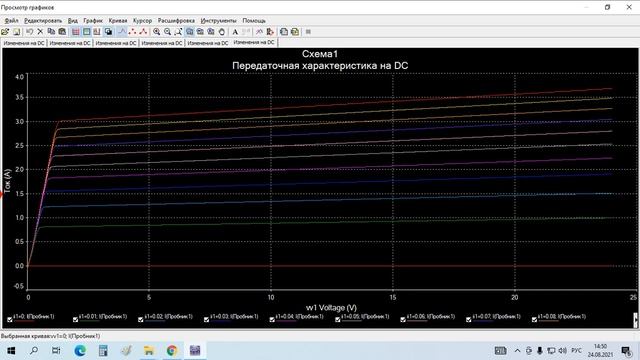Uncheck the v1=0.04 trace legend checkbox
The width and height of the screenshot is (640, 360).
coord(272,320)
